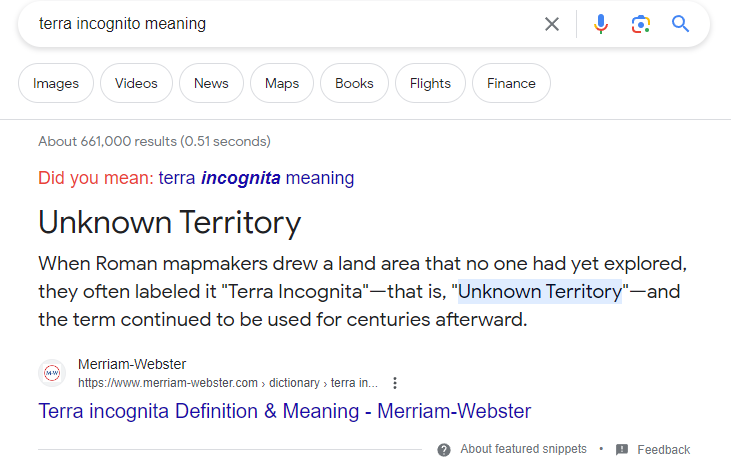Click the Merriam-Webster site favicon
Viewport: 731px width, 471px height.
pyautogui.click(x=52, y=373)
